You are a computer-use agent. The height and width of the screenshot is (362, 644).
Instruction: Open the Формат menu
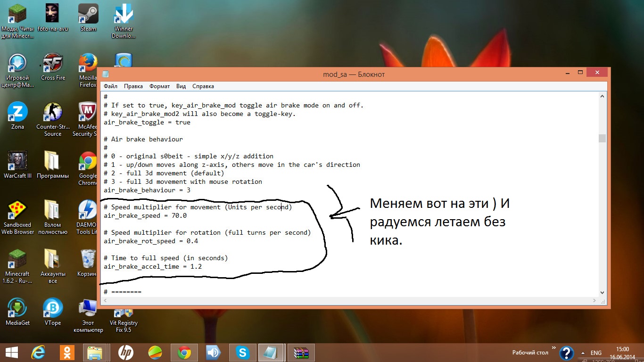[160, 86]
